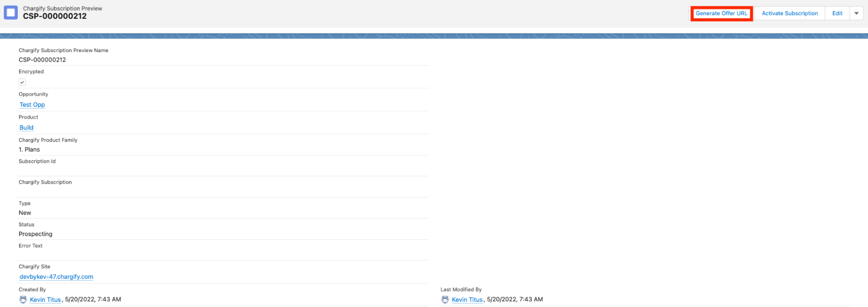The height and width of the screenshot is (307, 868).
Task: Open Kevin Titus under Last Modified By
Action: click(x=467, y=300)
